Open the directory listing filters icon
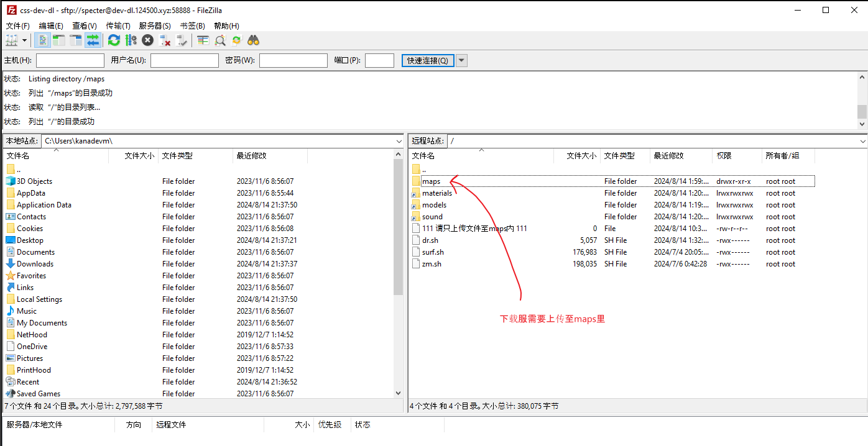The image size is (868, 446). point(203,40)
